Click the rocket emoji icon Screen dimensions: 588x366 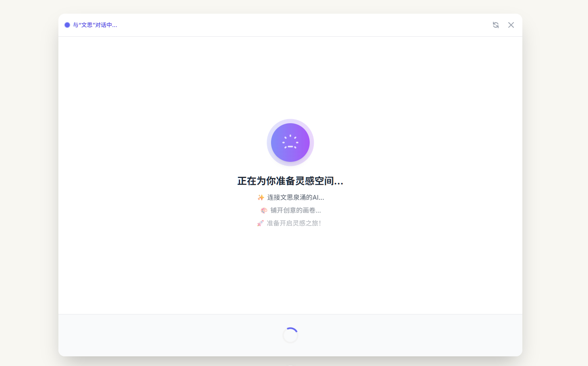click(x=261, y=223)
